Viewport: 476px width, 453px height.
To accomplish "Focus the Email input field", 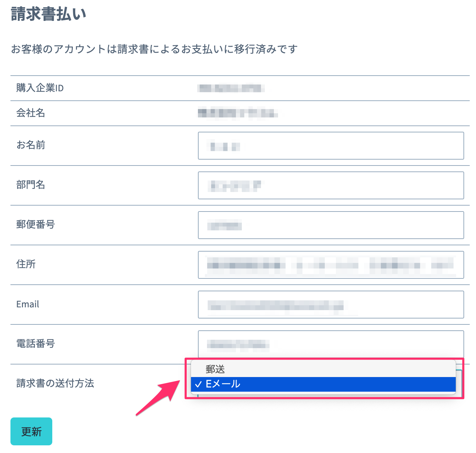I will pyautogui.click(x=331, y=305).
